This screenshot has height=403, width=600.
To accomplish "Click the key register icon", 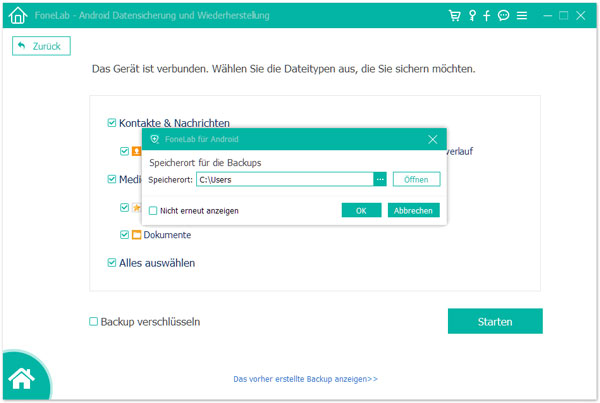I will point(472,16).
